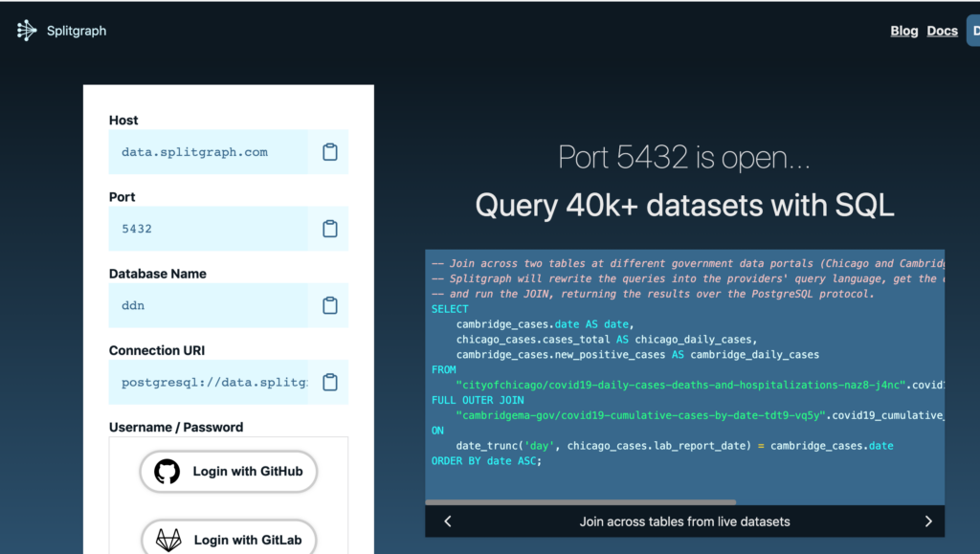980x554 pixels.
Task: Open the Blog link
Action: [x=903, y=31]
